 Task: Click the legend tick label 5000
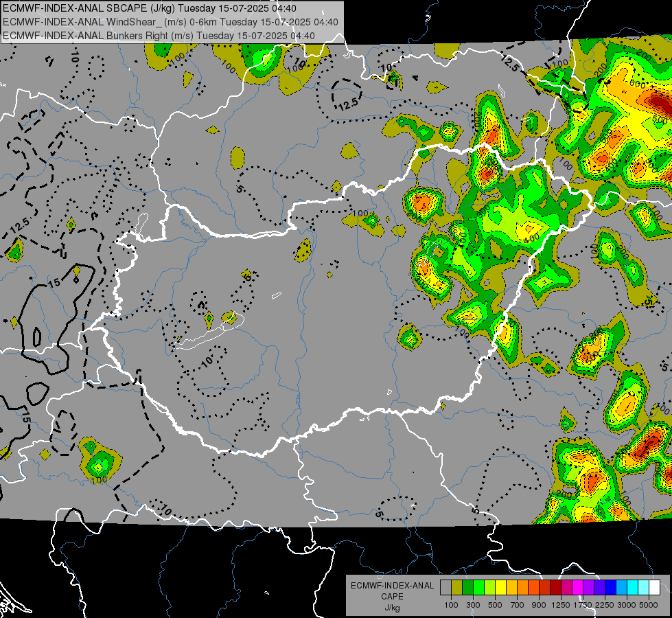(x=649, y=605)
